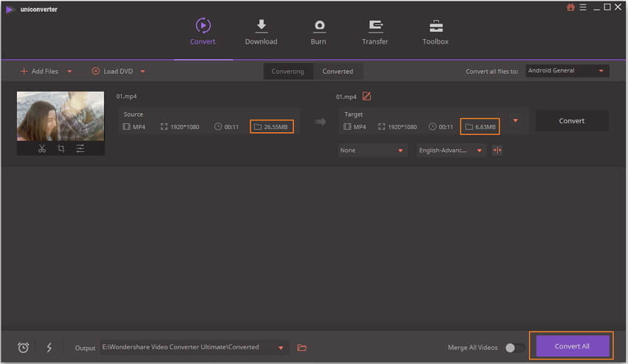Open the Burn section

(319, 32)
